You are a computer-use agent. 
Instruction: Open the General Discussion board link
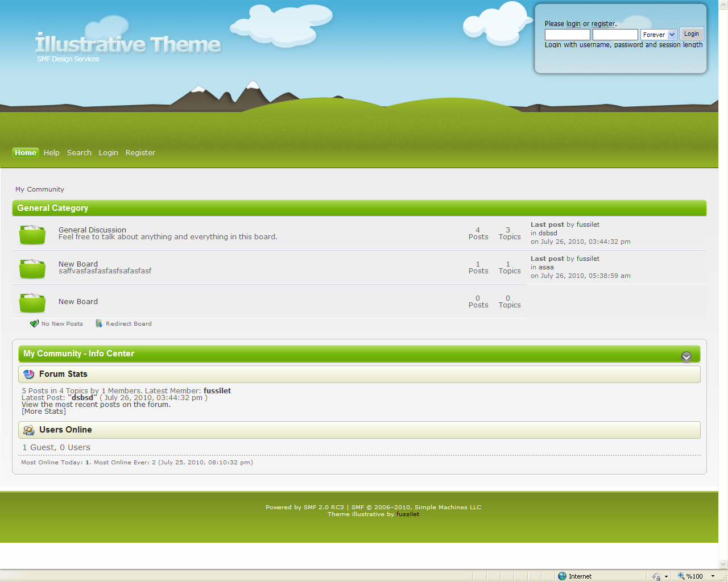[x=92, y=230]
